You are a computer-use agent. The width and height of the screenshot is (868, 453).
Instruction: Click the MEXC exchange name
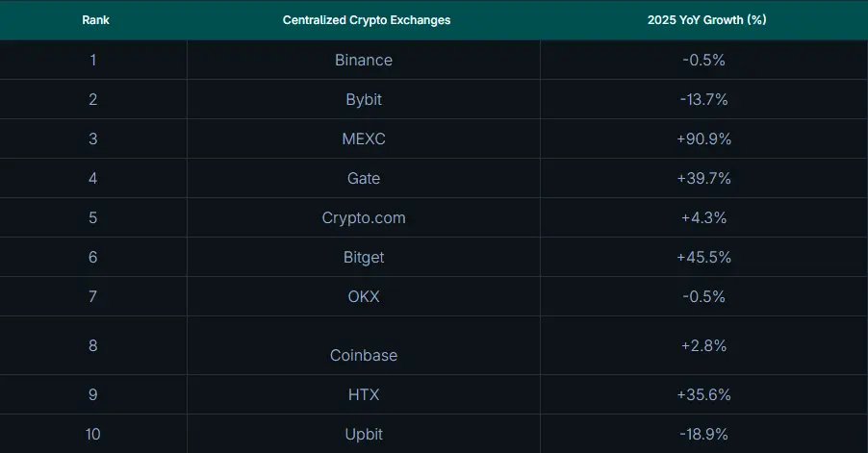[x=364, y=138]
